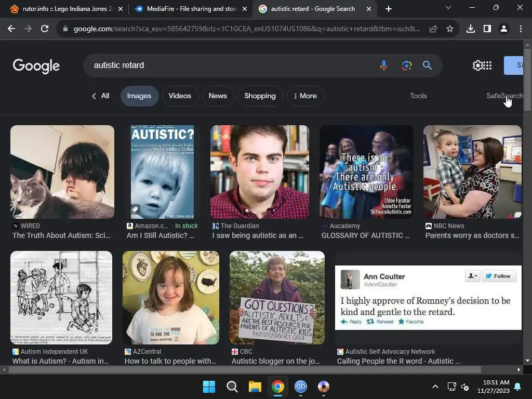
Task: Switch to the MediaFire tab
Action: (190, 9)
